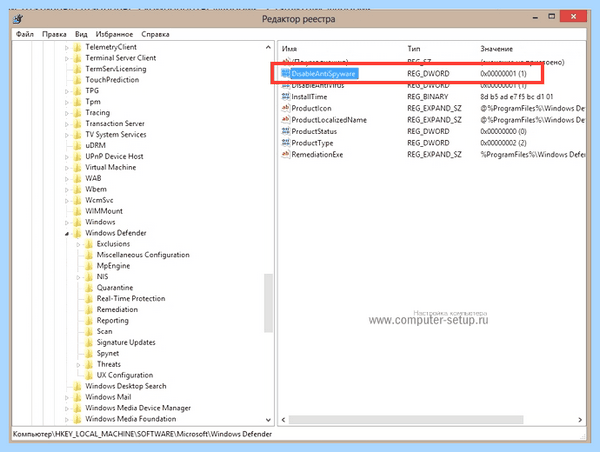
Task: Click the values pane scroll left arrow
Action: coord(284,420)
